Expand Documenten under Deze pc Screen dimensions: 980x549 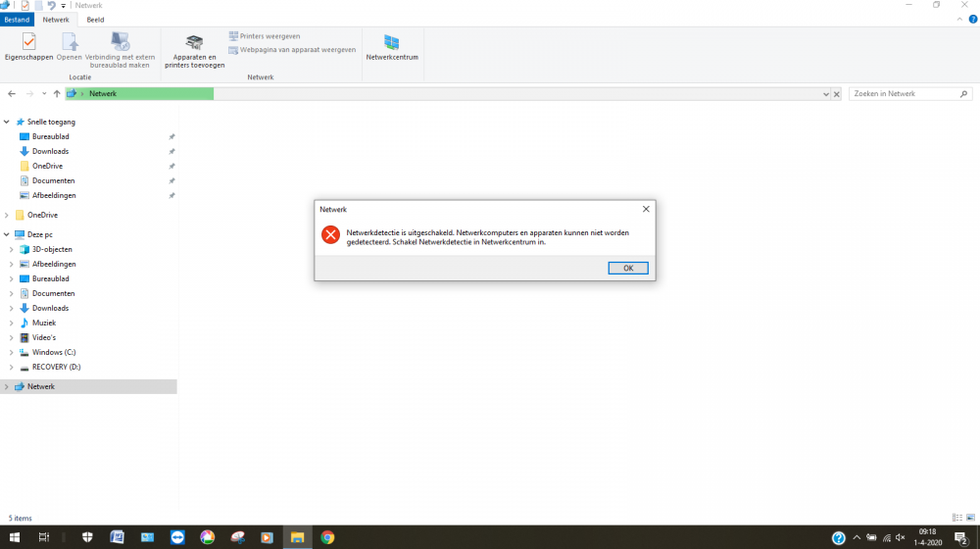click(11, 293)
